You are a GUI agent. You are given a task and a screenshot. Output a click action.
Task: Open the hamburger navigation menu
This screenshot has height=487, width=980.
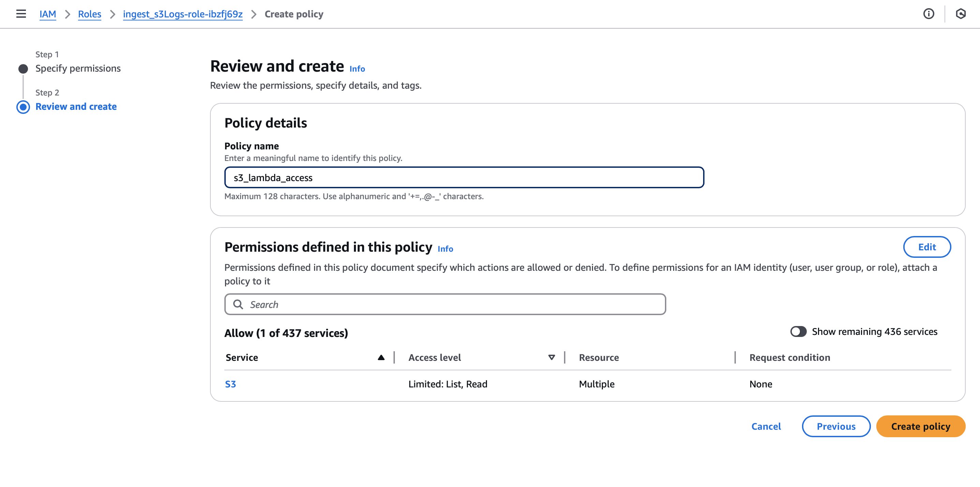coord(21,14)
